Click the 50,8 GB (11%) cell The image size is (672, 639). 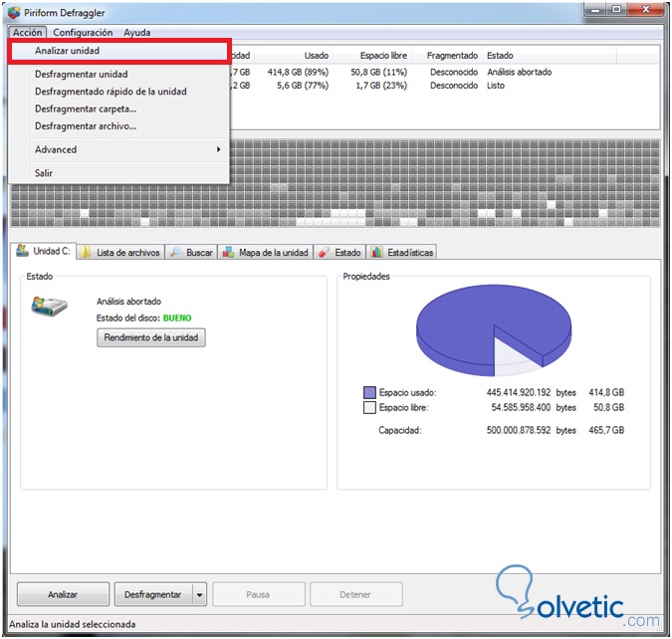coord(379,72)
